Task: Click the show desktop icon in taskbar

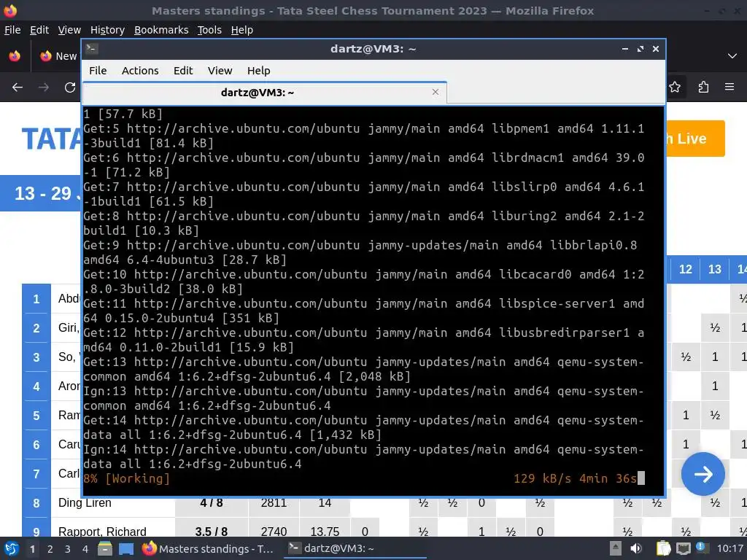Action: tap(126, 549)
